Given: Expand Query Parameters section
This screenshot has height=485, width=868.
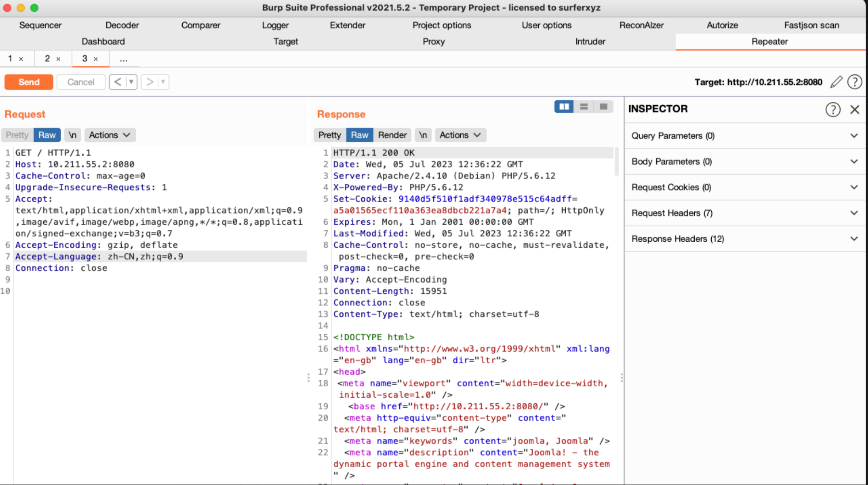Looking at the screenshot, I should point(744,136).
